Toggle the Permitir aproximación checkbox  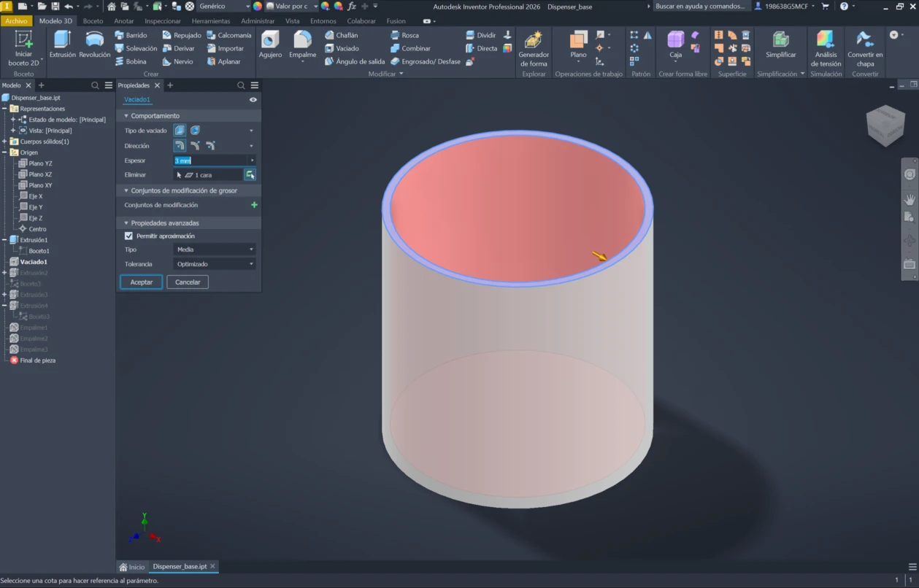129,236
